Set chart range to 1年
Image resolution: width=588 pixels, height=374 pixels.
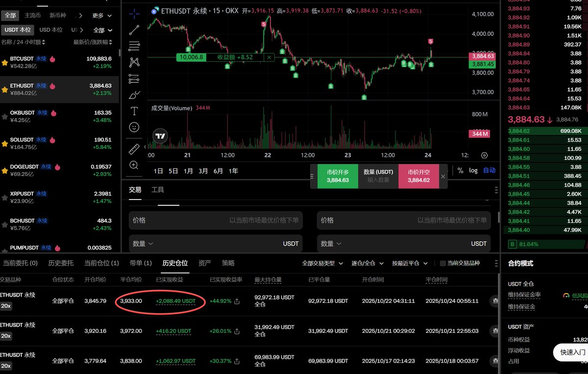pos(233,171)
